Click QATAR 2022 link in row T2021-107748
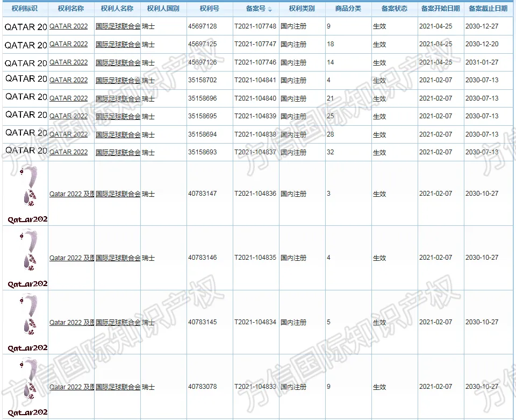The height and width of the screenshot is (420, 516). (x=68, y=26)
